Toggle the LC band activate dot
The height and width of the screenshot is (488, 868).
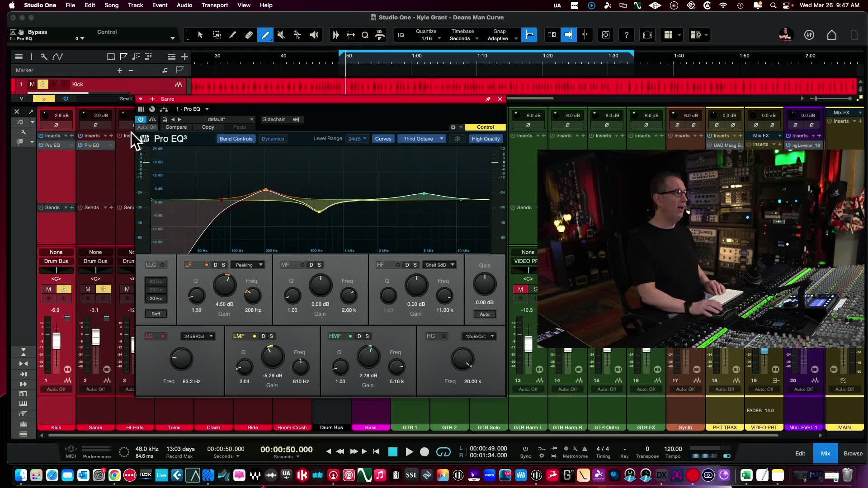[x=163, y=336]
